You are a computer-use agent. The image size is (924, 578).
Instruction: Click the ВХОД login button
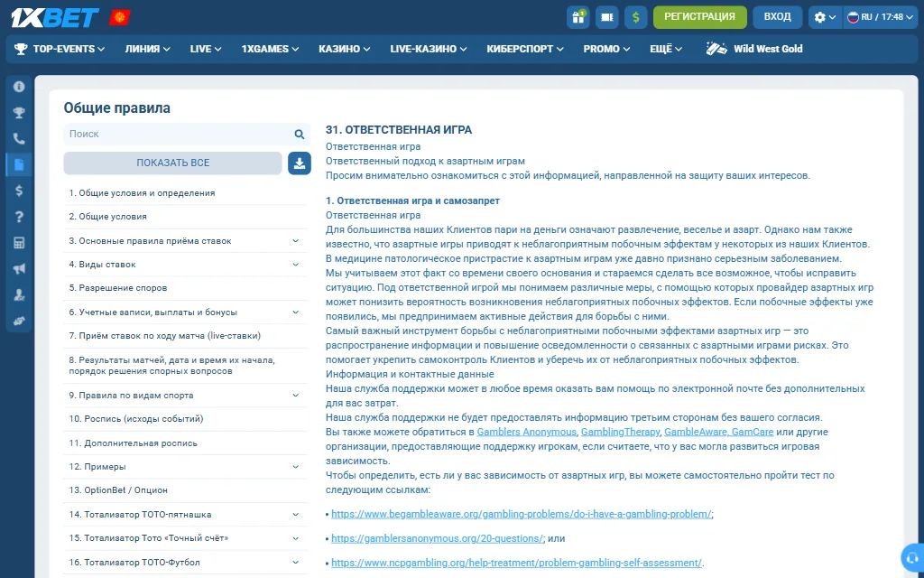coord(777,17)
